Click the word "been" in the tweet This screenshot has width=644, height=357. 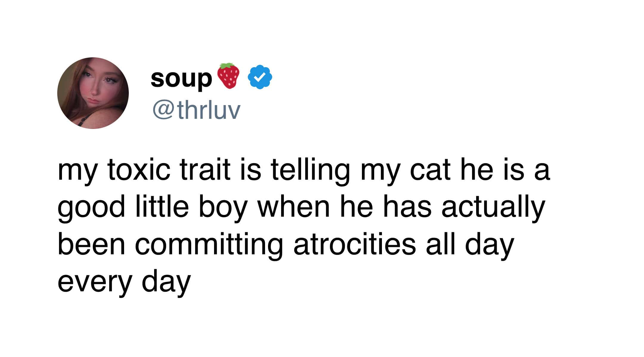(91, 244)
